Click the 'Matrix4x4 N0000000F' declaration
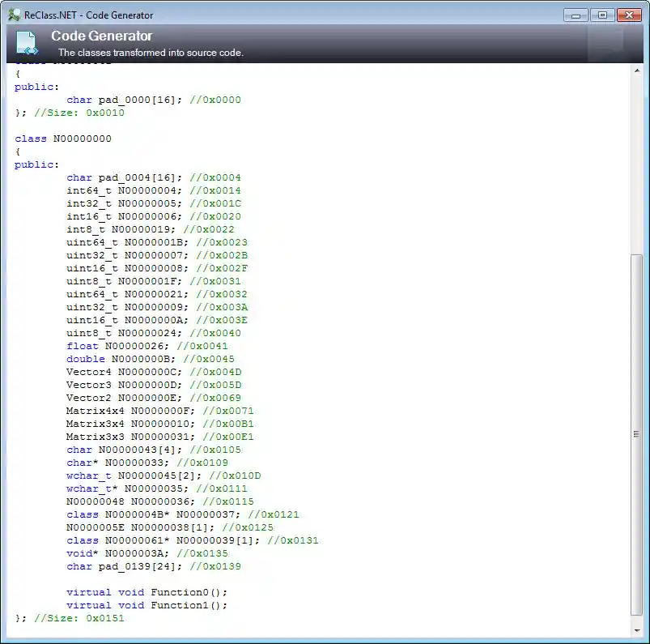 pyautogui.click(x=128, y=411)
